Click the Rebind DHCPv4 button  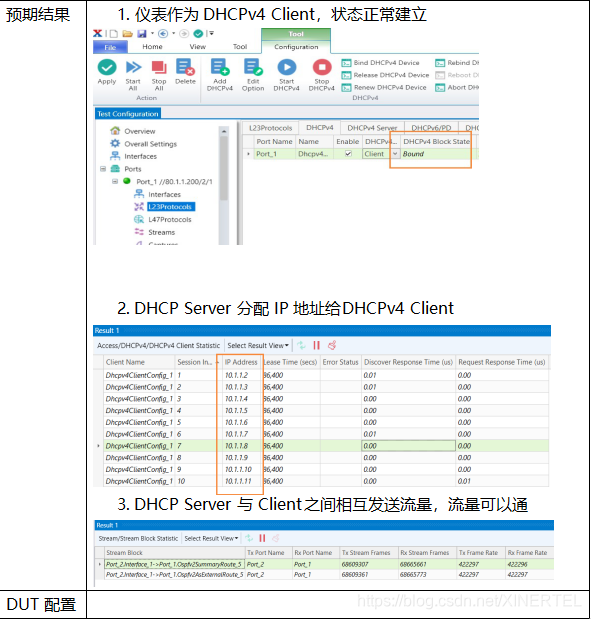point(457,63)
